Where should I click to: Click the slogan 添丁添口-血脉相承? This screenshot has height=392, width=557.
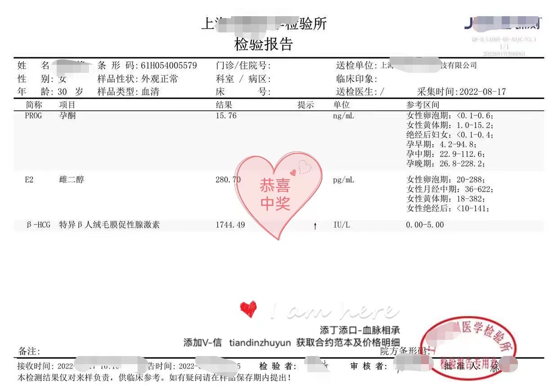(x=360, y=330)
